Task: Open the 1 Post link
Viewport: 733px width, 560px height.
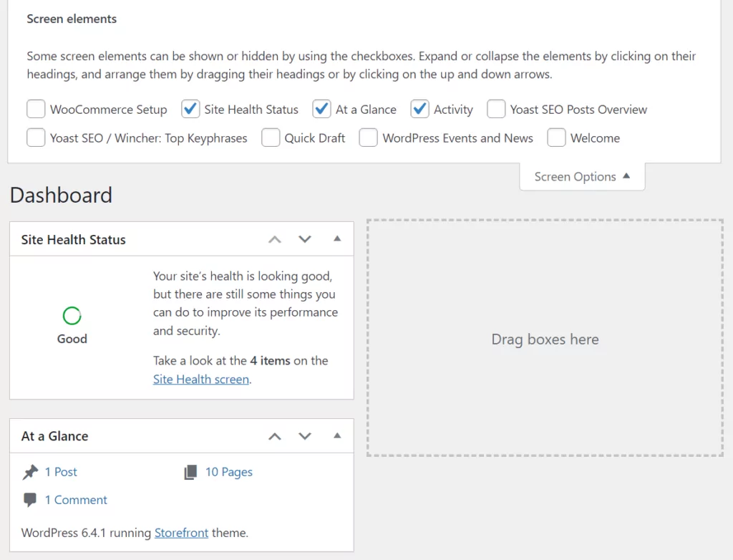Action: (x=61, y=472)
